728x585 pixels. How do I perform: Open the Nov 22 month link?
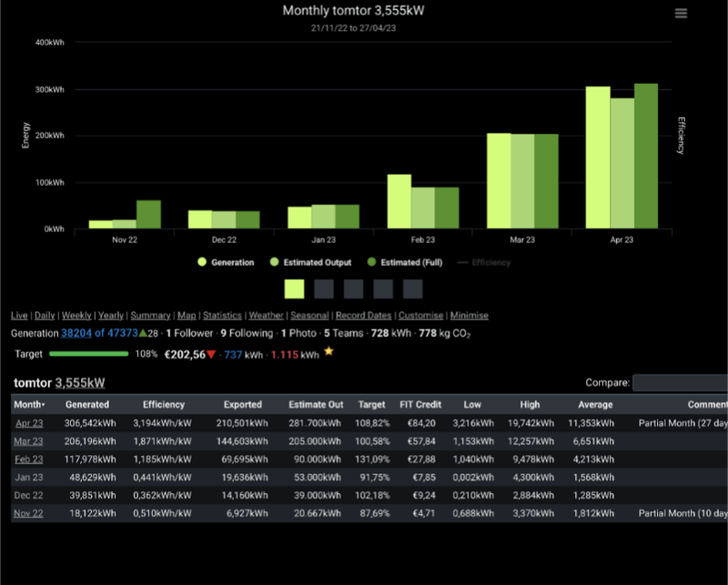pyautogui.click(x=28, y=513)
